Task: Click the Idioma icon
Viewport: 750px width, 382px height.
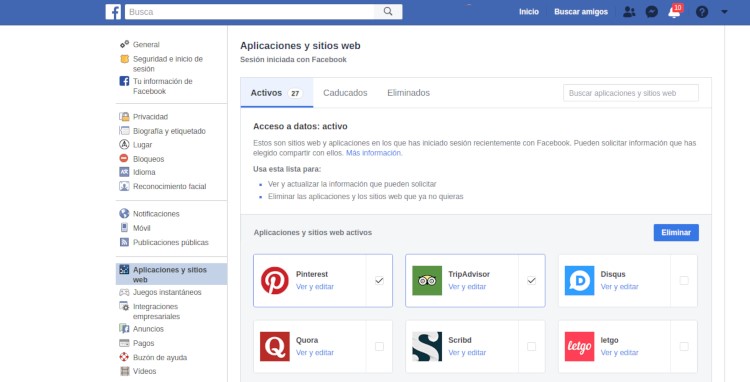Action: 124,172
